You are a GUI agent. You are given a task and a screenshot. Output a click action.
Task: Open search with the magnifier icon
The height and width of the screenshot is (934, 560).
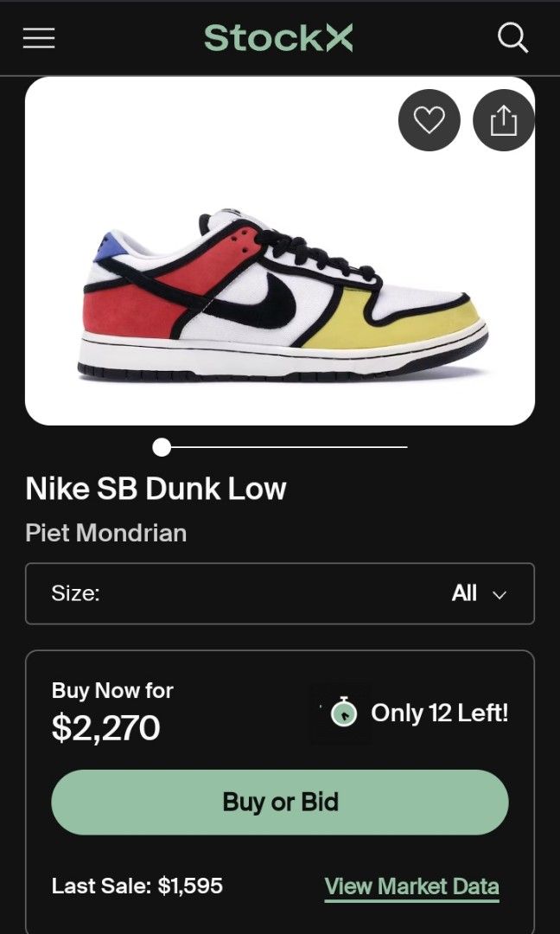coord(512,38)
